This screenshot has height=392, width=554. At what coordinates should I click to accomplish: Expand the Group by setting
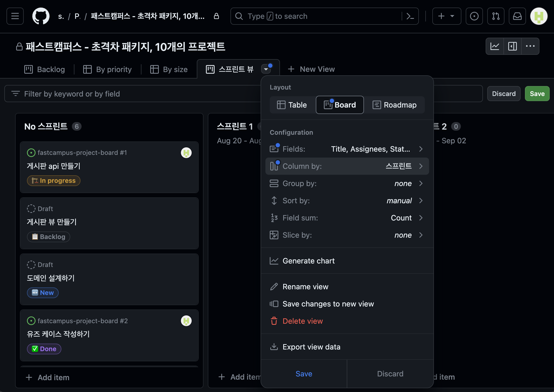(347, 183)
